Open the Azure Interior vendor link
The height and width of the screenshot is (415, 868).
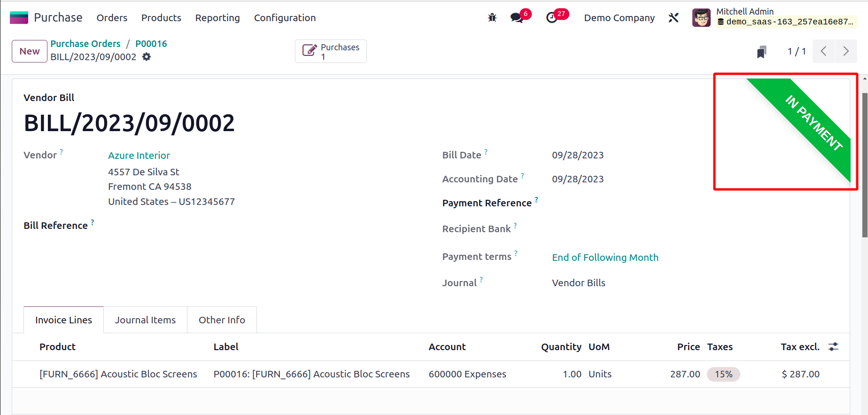click(x=139, y=156)
